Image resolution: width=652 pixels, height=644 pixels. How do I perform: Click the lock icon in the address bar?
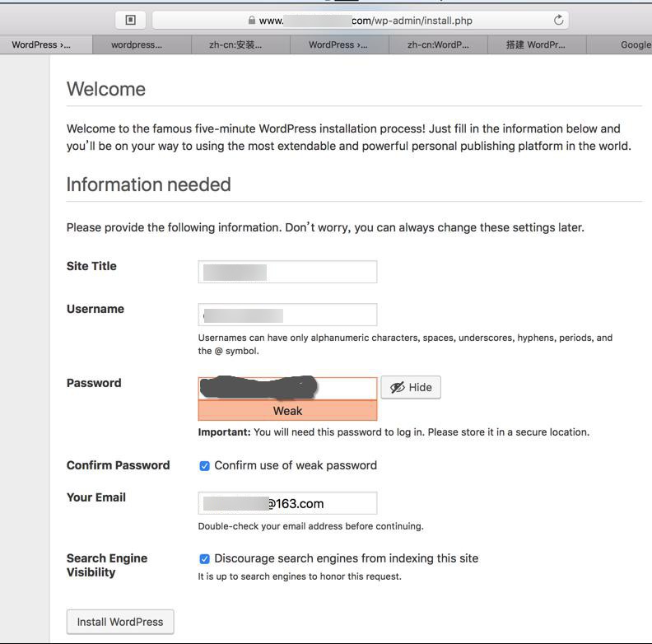coord(252,21)
